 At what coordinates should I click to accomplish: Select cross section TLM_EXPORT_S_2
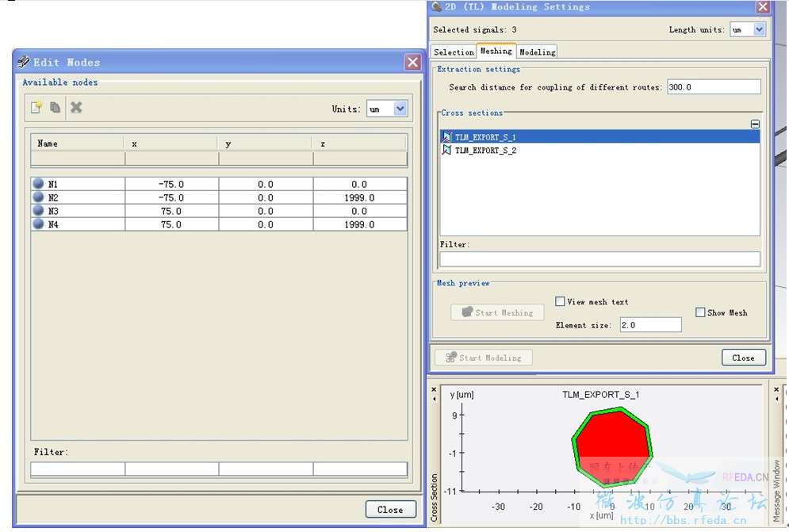pyautogui.click(x=599, y=150)
